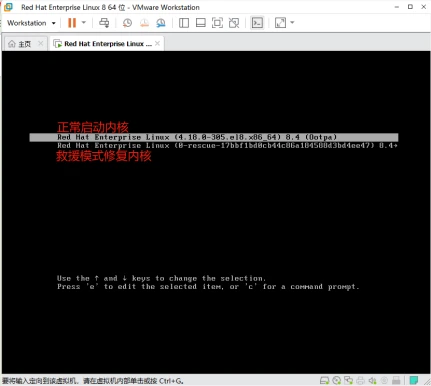Switch to the 主页 home tab

click(x=20, y=44)
